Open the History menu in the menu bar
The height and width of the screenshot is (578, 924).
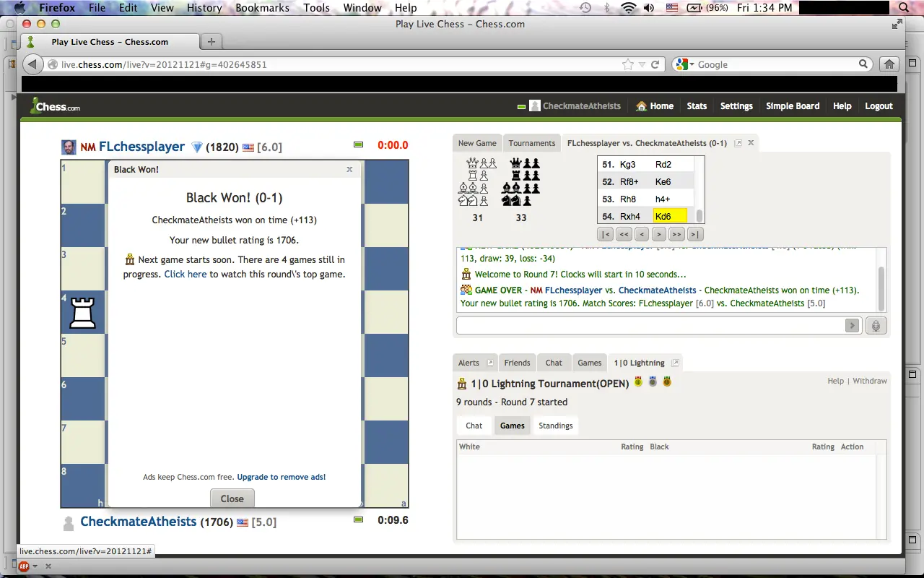(x=204, y=8)
